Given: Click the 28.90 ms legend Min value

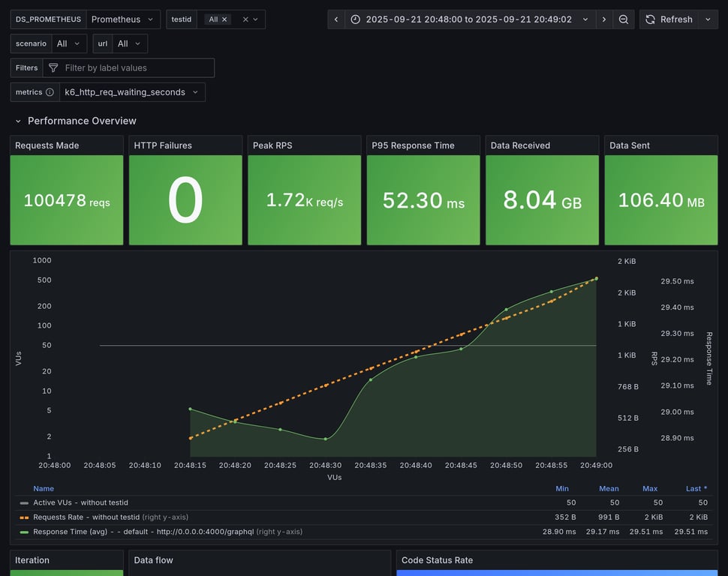Looking at the screenshot, I should tap(559, 532).
